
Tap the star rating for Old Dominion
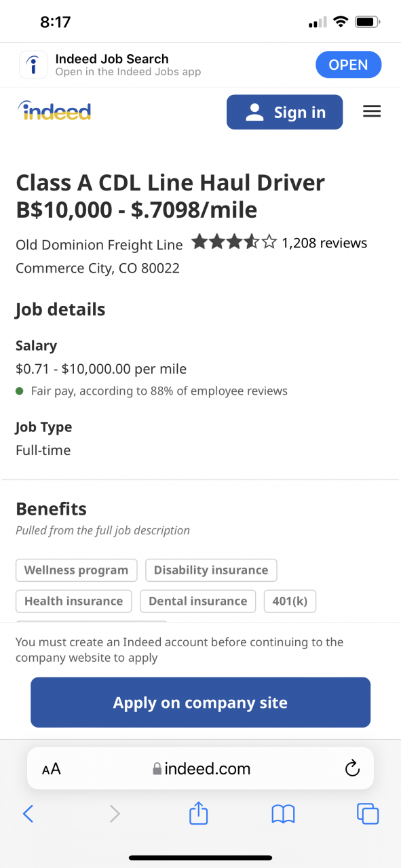pyautogui.click(x=234, y=242)
